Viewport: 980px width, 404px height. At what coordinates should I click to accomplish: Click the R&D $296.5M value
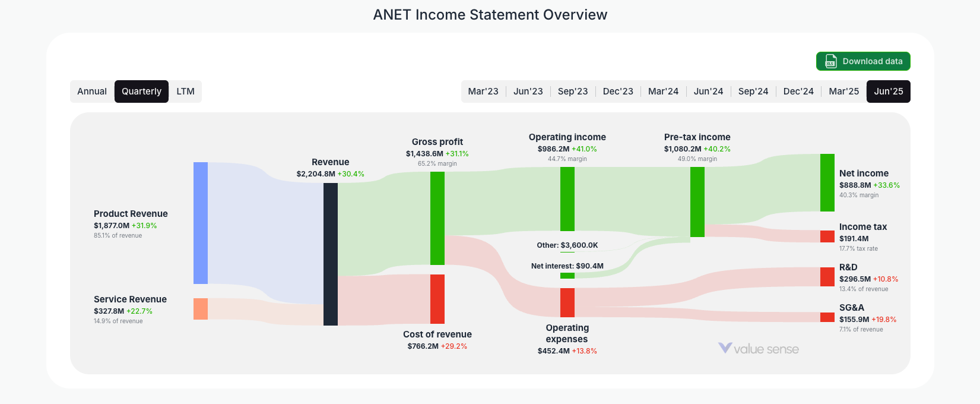point(855,279)
